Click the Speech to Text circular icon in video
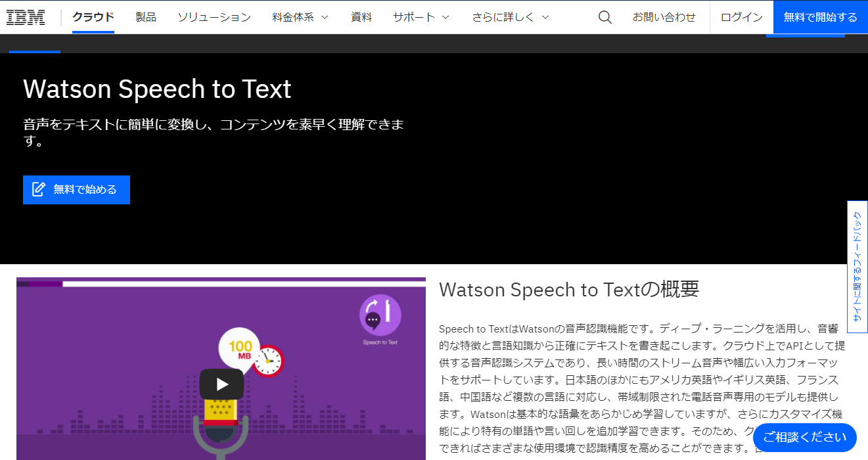Viewport: 868px width, 460px height. point(380,315)
